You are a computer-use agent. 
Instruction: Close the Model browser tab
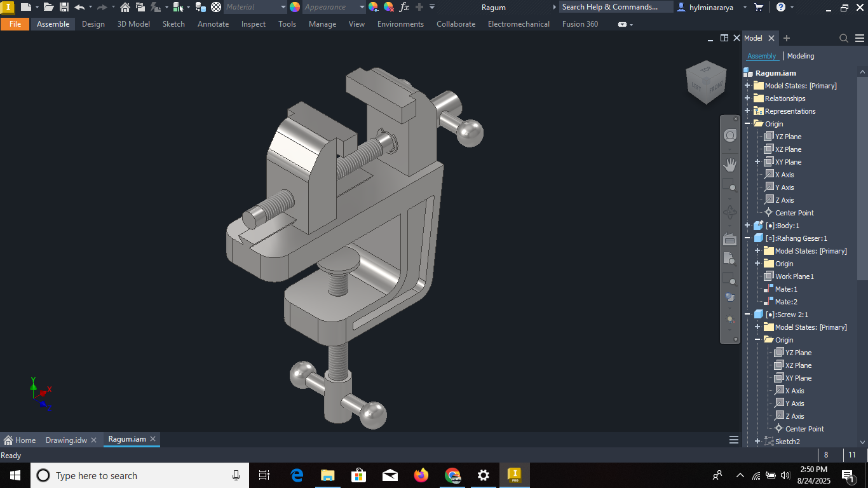point(771,38)
